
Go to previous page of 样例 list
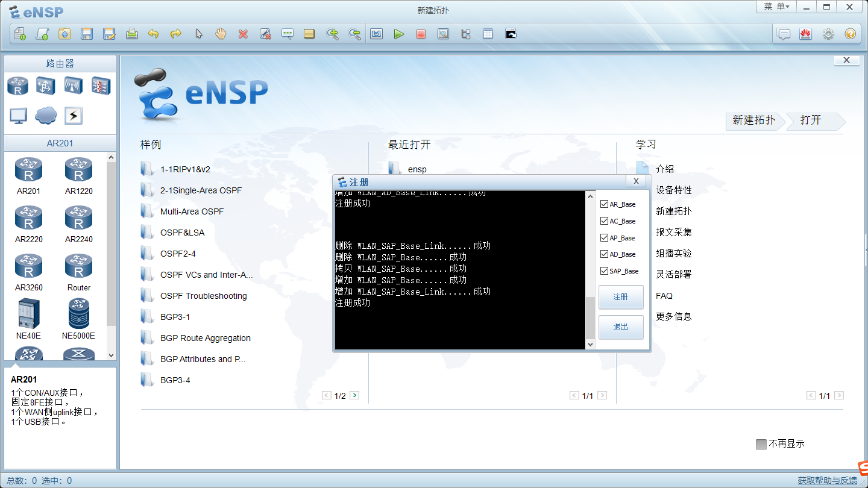click(326, 395)
